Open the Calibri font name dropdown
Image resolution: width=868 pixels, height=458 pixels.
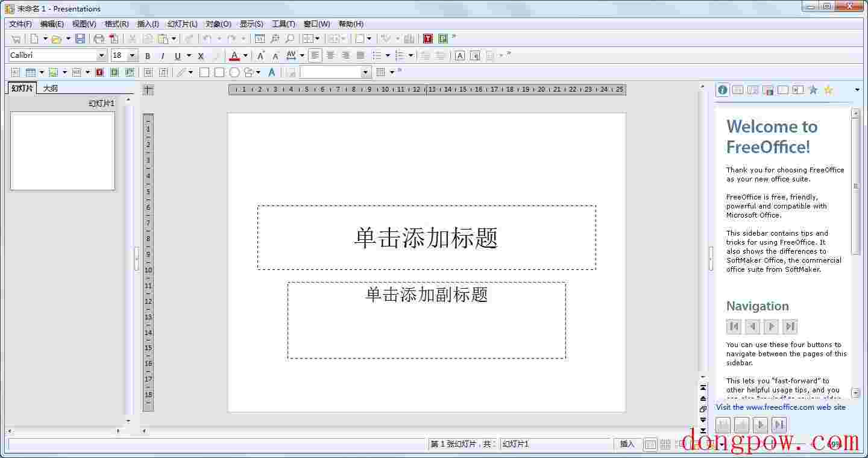tap(101, 55)
